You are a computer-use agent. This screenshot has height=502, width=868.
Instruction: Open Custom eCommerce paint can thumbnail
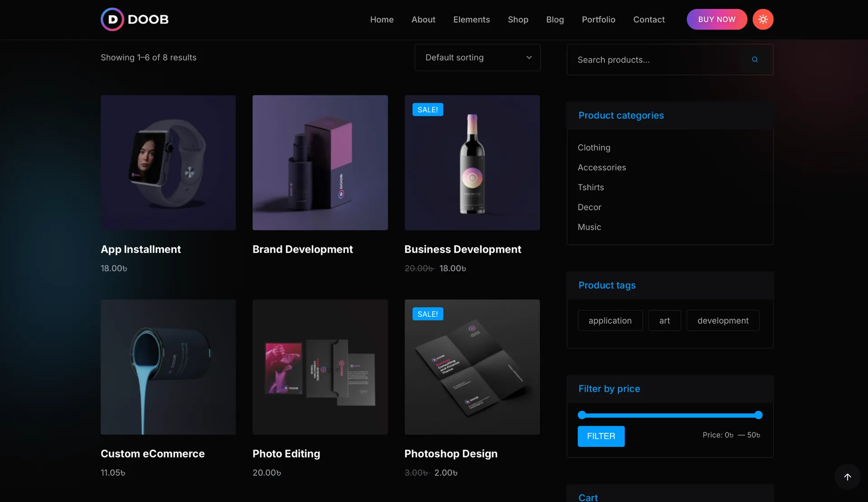pyautogui.click(x=168, y=367)
